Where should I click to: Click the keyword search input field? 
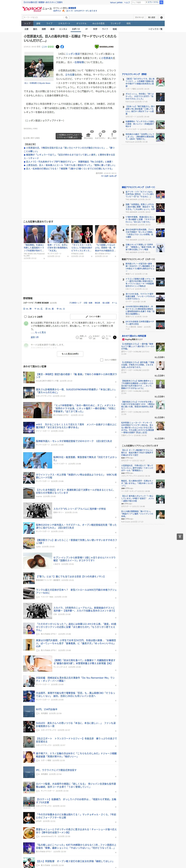click(x=44, y=17)
